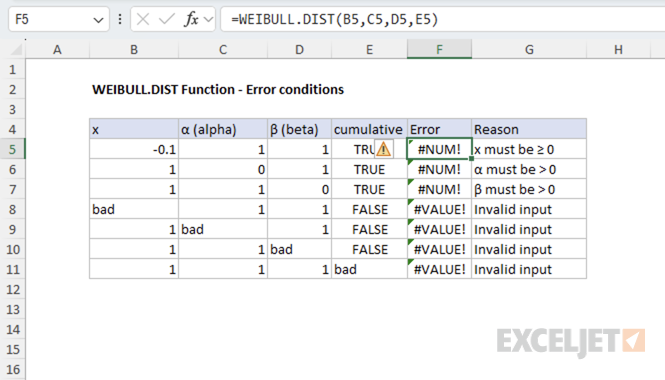Select the #NUM! cell in row 6
Screen dimensions: 665x380
[439, 170]
